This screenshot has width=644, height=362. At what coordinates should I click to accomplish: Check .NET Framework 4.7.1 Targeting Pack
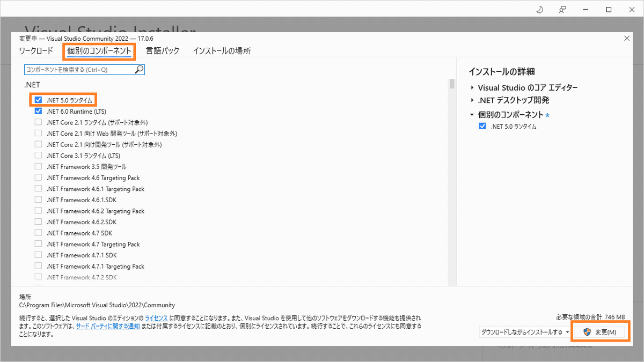click(x=38, y=266)
